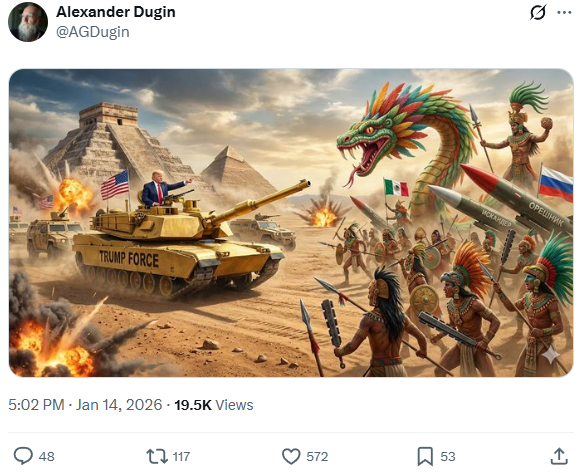
Task: Click the Grok slashed-circle icon
Action: (538, 12)
